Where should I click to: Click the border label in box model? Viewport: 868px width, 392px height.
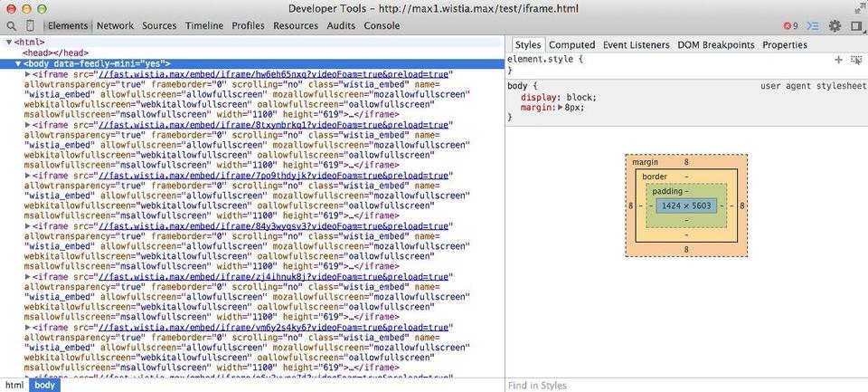coord(655,177)
